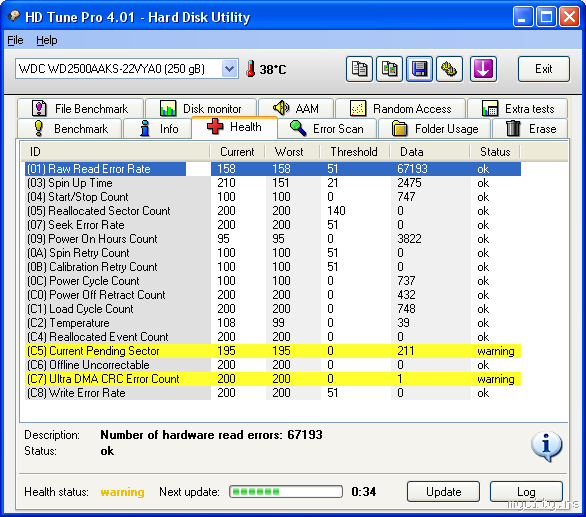586x517 pixels.
Task: Click the 0:34 next update countdown
Action: (363, 492)
